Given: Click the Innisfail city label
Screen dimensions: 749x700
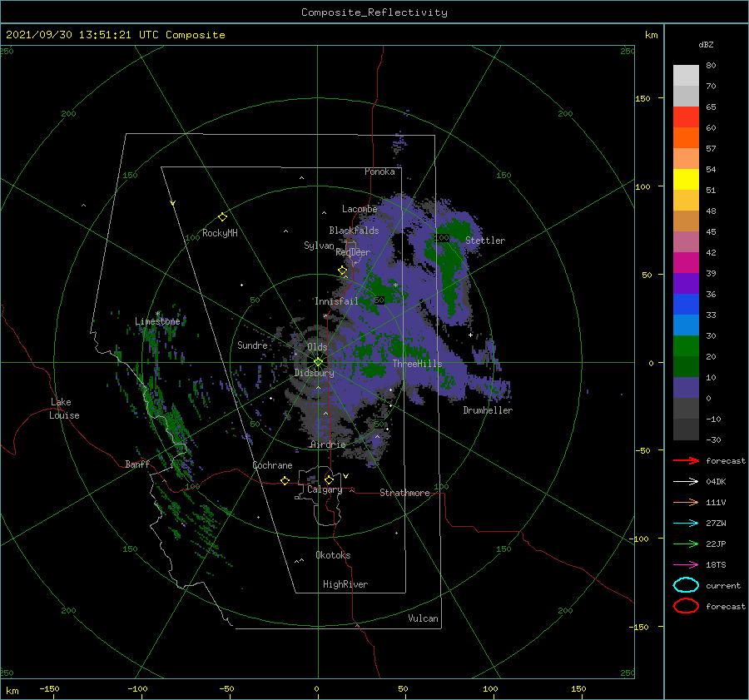Looking at the screenshot, I should tap(336, 301).
